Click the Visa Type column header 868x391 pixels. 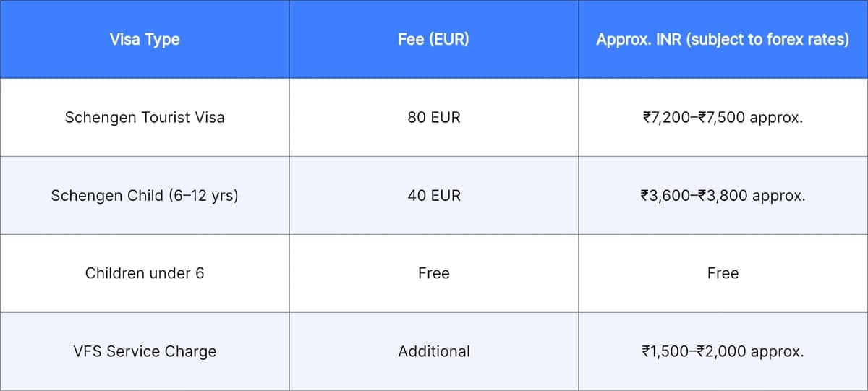(x=145, y=39)
